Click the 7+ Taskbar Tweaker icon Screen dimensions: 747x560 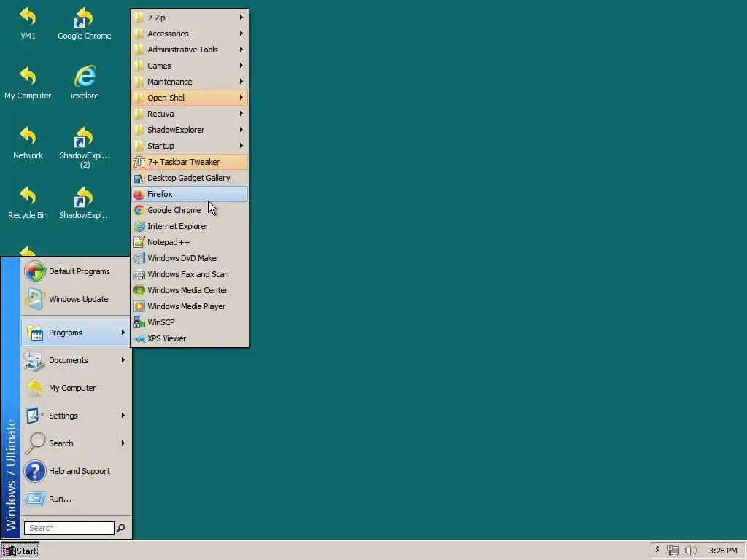click(x=139, y=162)
